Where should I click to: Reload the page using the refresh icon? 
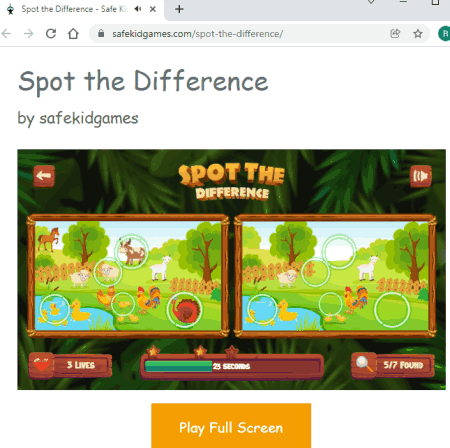(51, 34)
